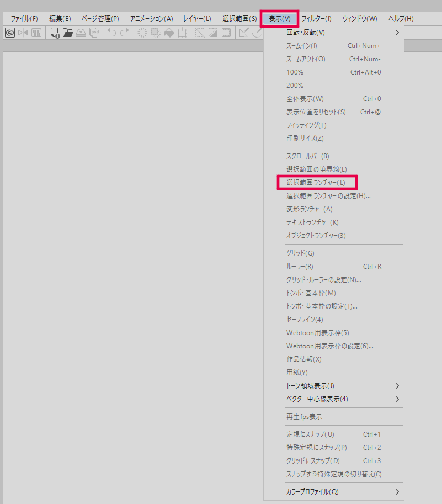Click the scale/rotate transform icon

coord(182,33)
